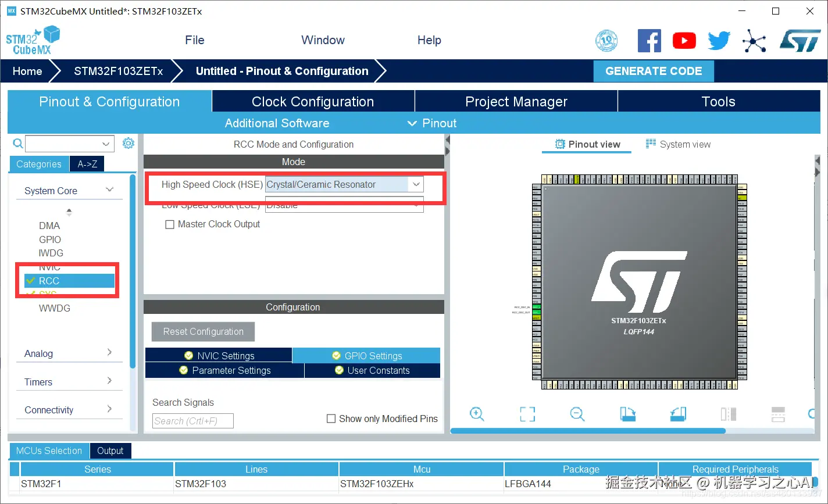
Task: Click the vertical flip view icon
Action: click(x=779, y=414)
